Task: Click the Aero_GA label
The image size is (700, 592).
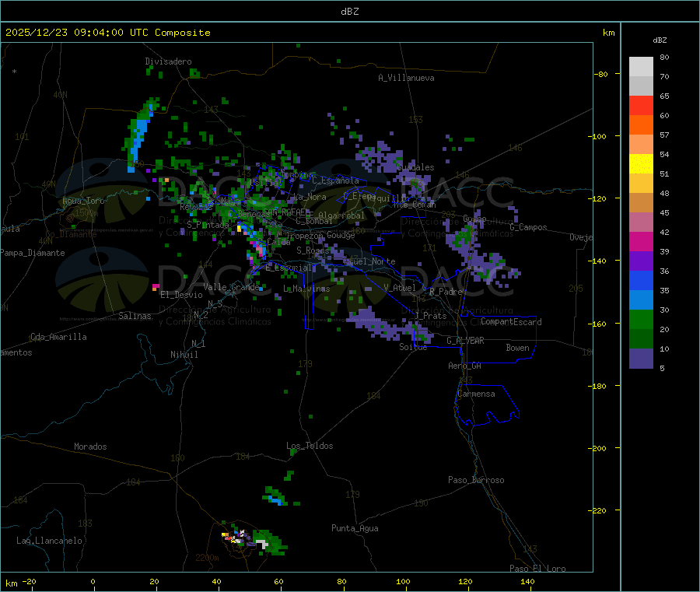Action: pyautogui.click(x=465, y=366)
